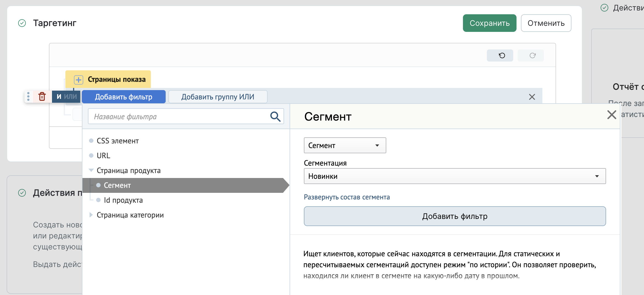Click wide Добавить фильтр button in panel
Screen dimensions: 644x295
(x=455, y=216)
